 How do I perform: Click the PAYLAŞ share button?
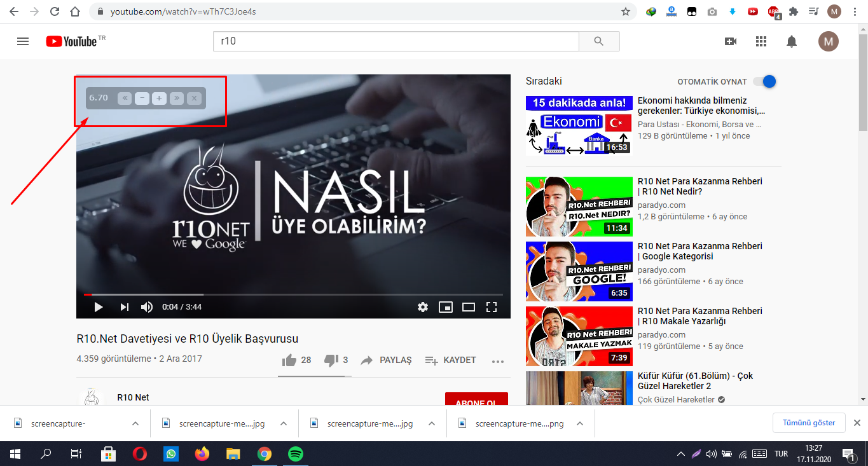coord(386,360)
